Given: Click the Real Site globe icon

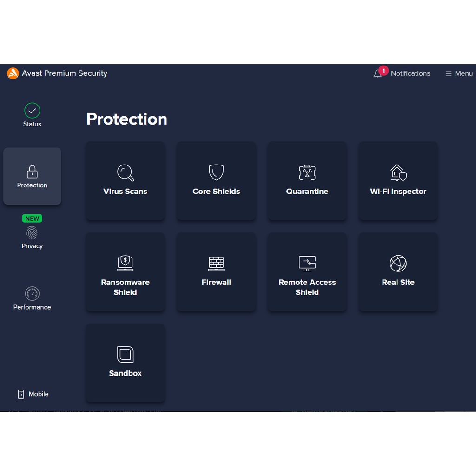Looking at the screenshot, I should (x=398, y=264).
